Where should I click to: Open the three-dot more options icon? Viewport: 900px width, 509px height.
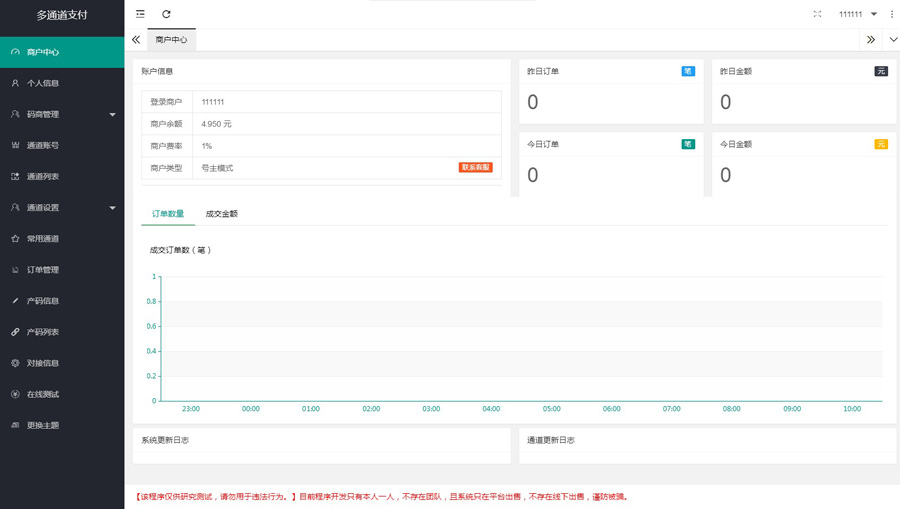(x=892, y=14)
